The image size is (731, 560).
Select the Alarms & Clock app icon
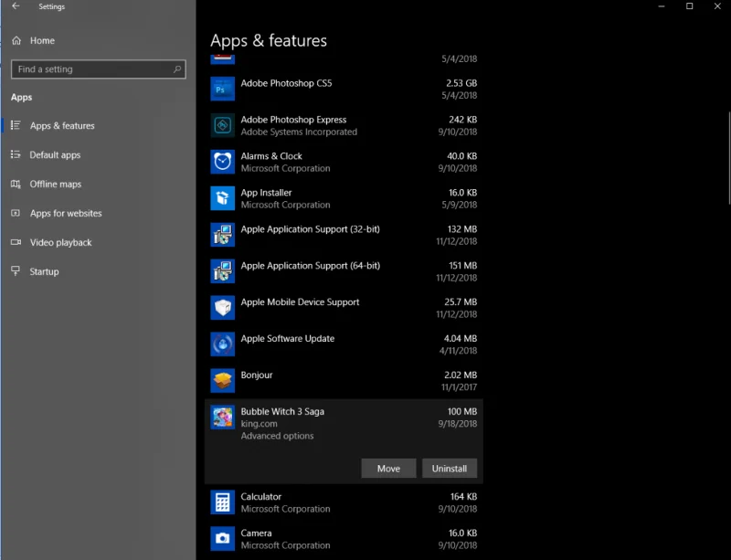coord(221,162)
